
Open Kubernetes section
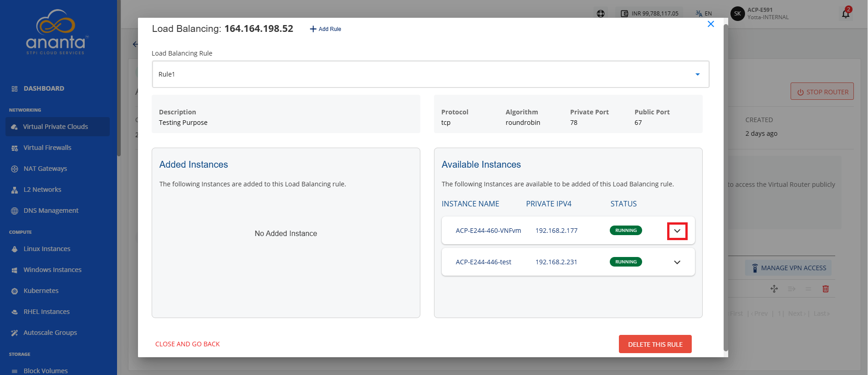point(41,291)
